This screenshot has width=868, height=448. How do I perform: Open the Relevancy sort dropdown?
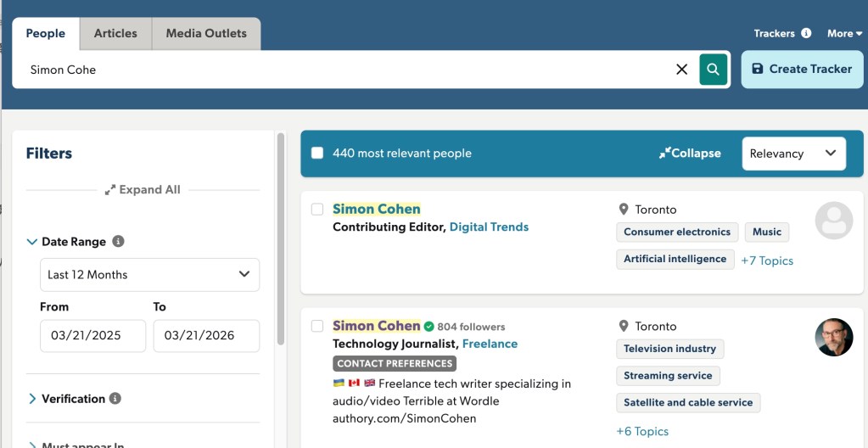click(794, 154)
